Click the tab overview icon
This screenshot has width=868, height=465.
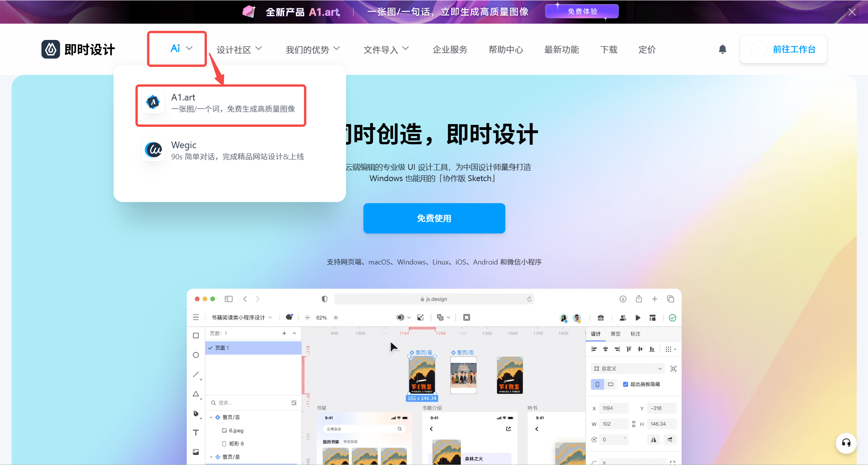[670, 299]
